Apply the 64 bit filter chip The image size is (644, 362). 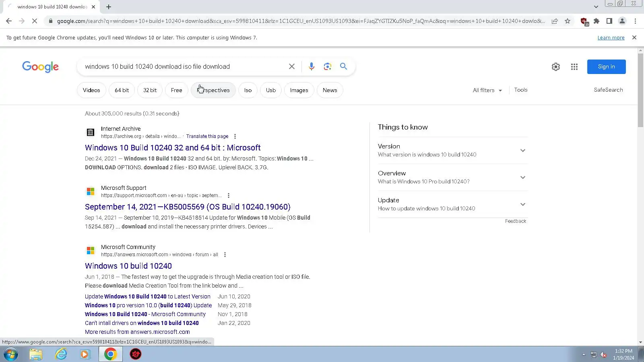tap(122, 90)
